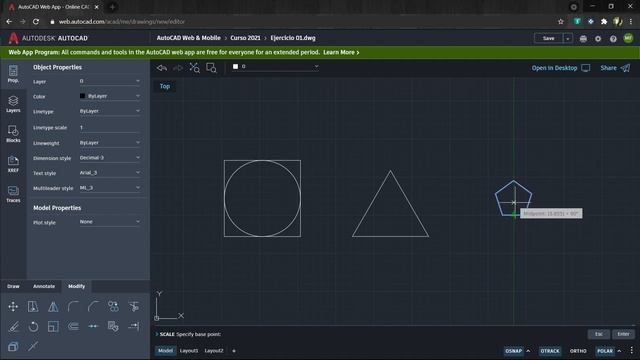Click the Undo arrow icon
Viewport: 640px width, 360px height.
click(x=162, y=68)
